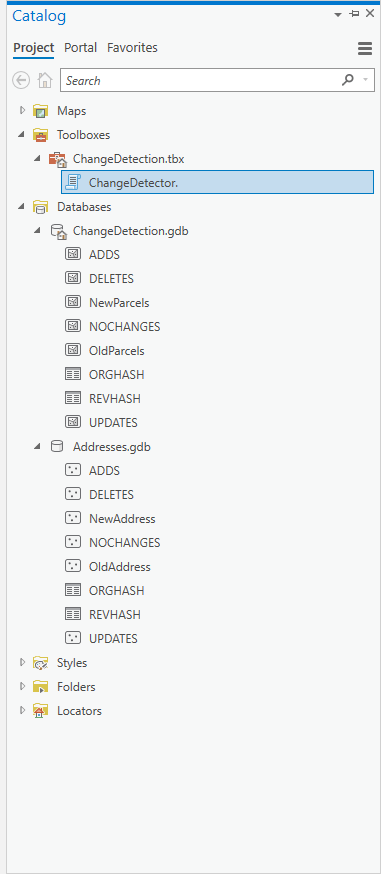This screenshot has height=874, width=381.
Task: Click the search magnifier icon
Action: coord(348,80)
